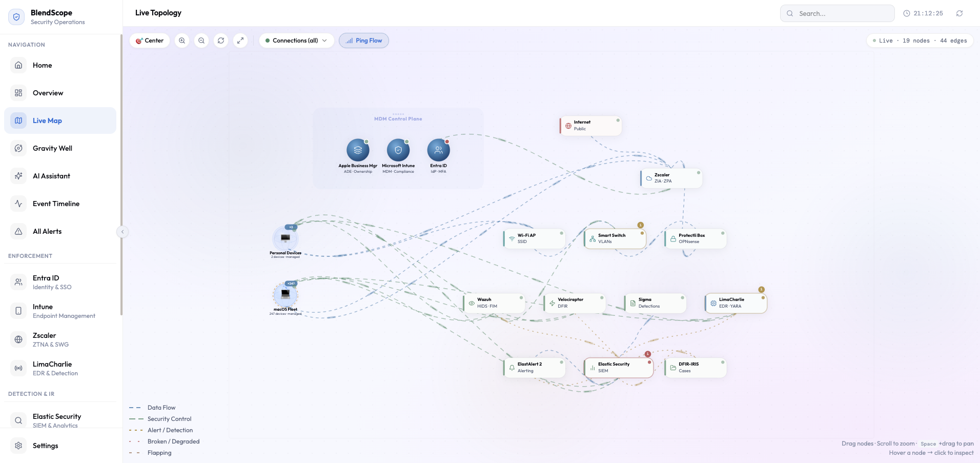Click the Broken / Degraded legend entry
This screenshot has height=463, width=980.
coord(165,441)
